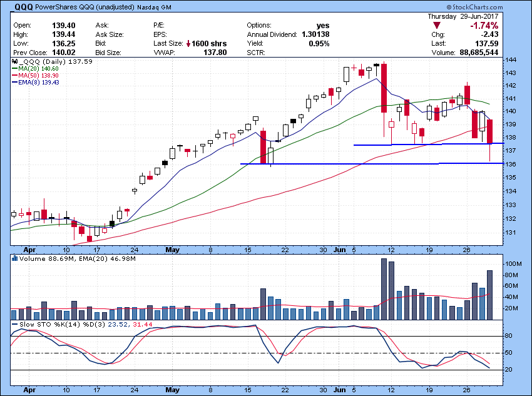Select the Annual Dividend value 1.30138
Image resolution: width=532 pixels, height=396 pixels.
click(315, 34)
